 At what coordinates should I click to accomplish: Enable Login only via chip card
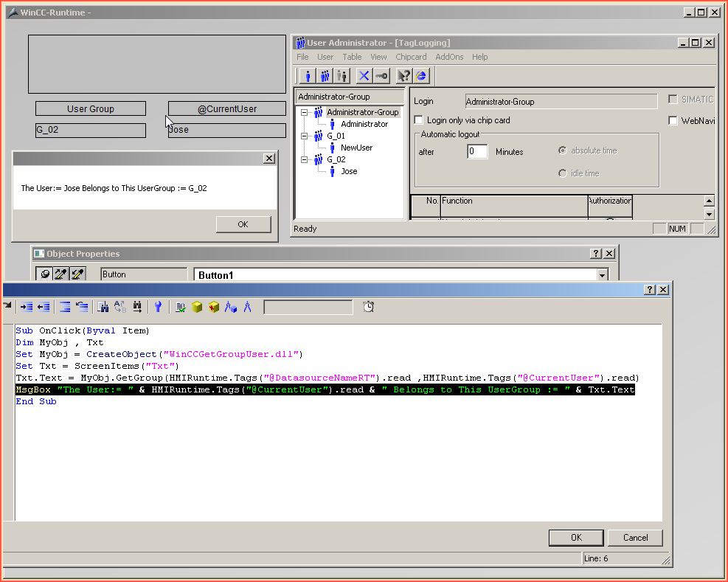coord(419,120)
